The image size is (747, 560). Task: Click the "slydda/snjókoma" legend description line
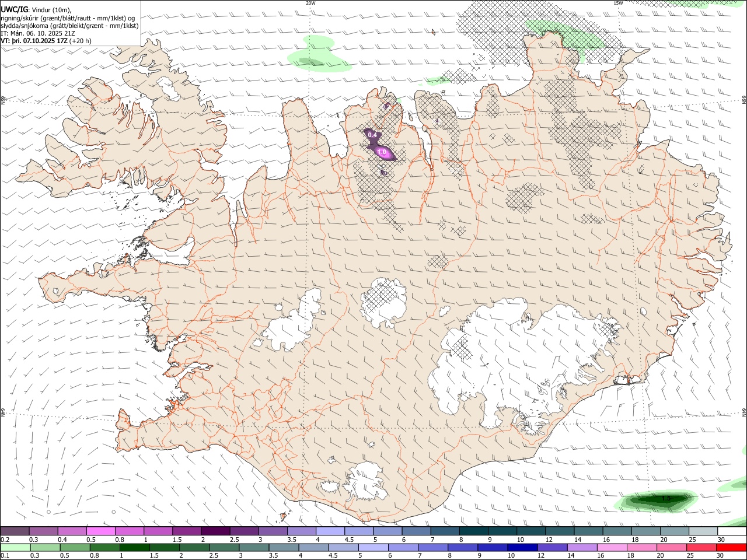(69, 26)
